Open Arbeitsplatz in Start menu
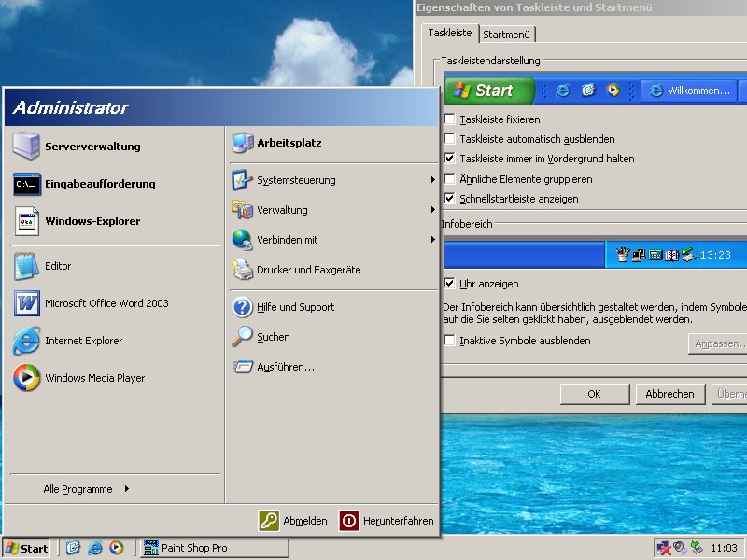 tap(289, 143)
